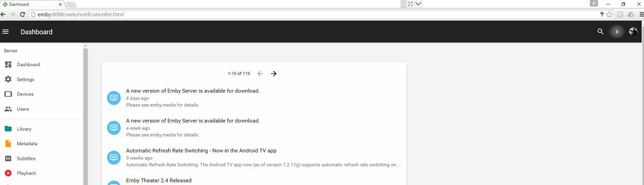Click the dotted grid icon at top center
644x185 pixels.
click(x=404, y=4)
